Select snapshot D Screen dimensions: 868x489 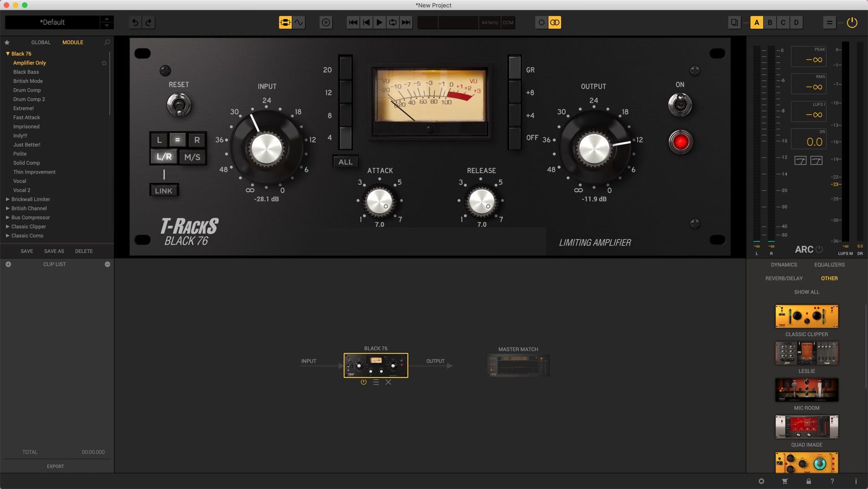(796, 22)
